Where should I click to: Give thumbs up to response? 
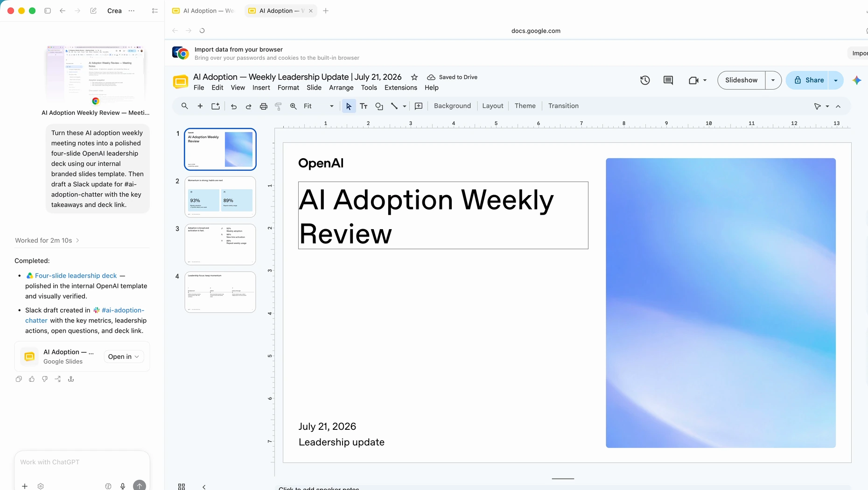pos(32,379)
